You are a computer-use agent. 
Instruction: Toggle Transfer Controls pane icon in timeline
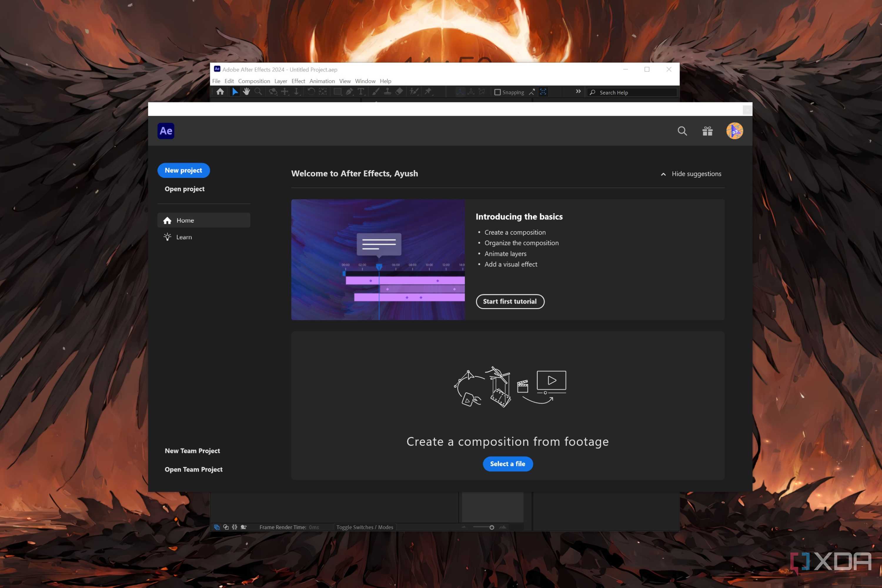[226, 527]
